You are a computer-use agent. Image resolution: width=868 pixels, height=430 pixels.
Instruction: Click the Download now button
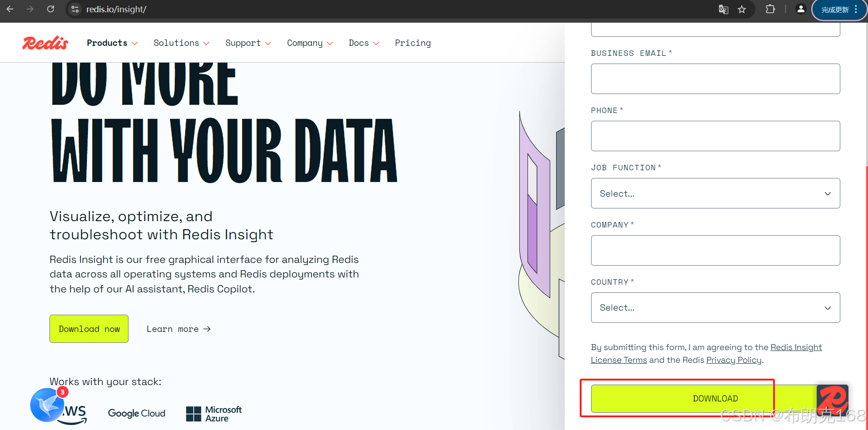(x=89, y=329)
